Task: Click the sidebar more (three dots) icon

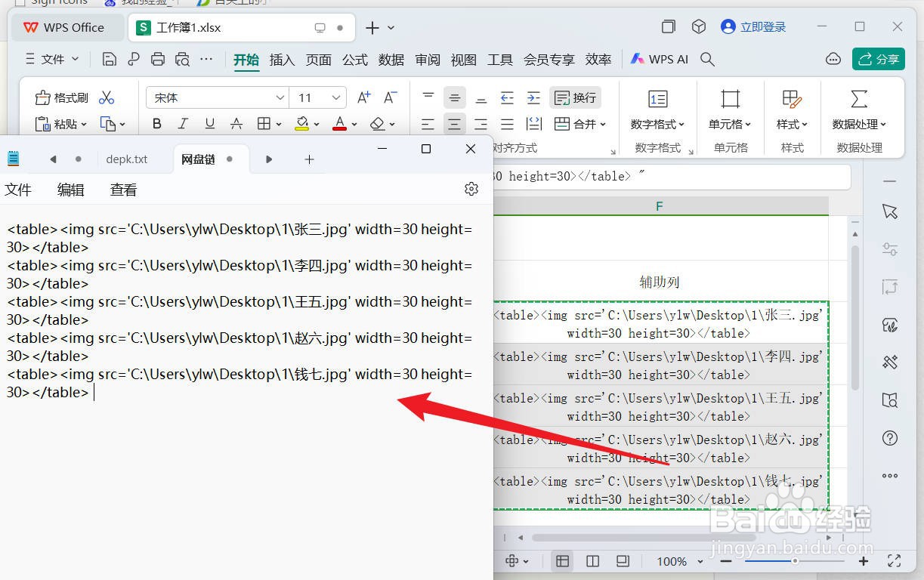Action: pyautogui.click(x=890, y=476)
